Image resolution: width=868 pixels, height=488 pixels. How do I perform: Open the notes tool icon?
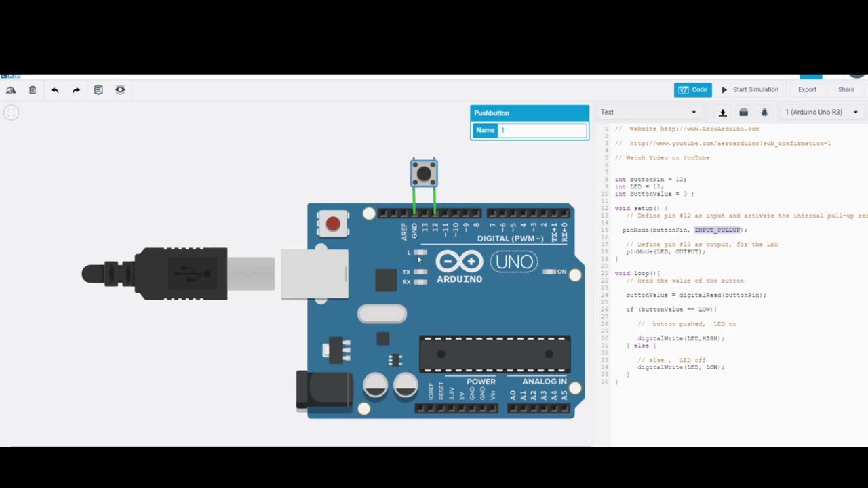98,90
